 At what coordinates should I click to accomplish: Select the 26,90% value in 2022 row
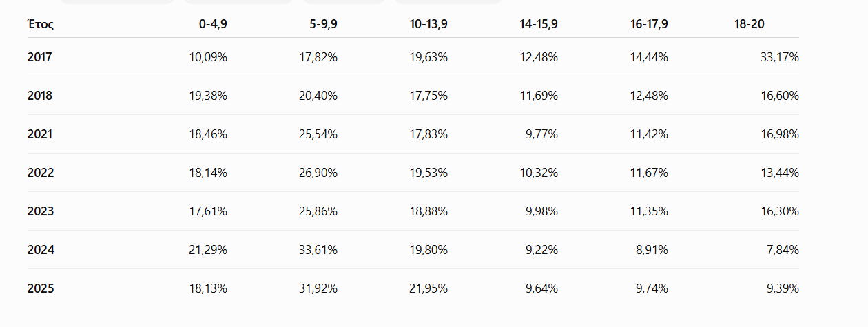(318, 173)
